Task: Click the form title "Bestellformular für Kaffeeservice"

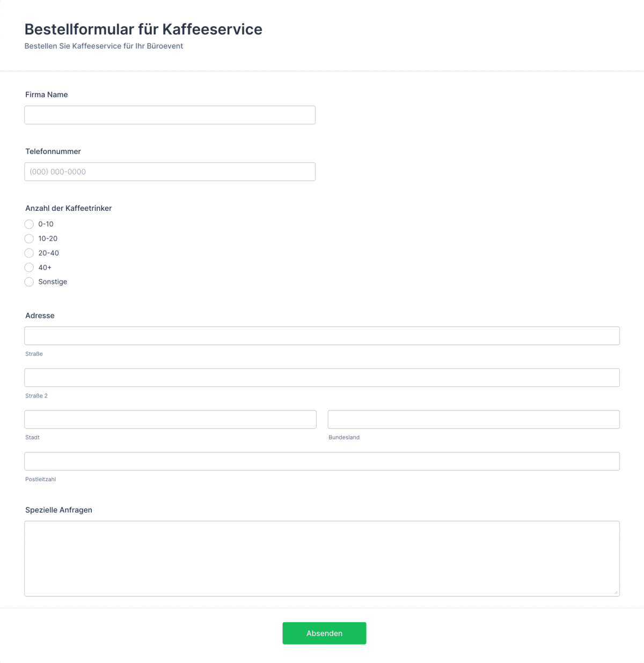Action: (x=143, y=30)
